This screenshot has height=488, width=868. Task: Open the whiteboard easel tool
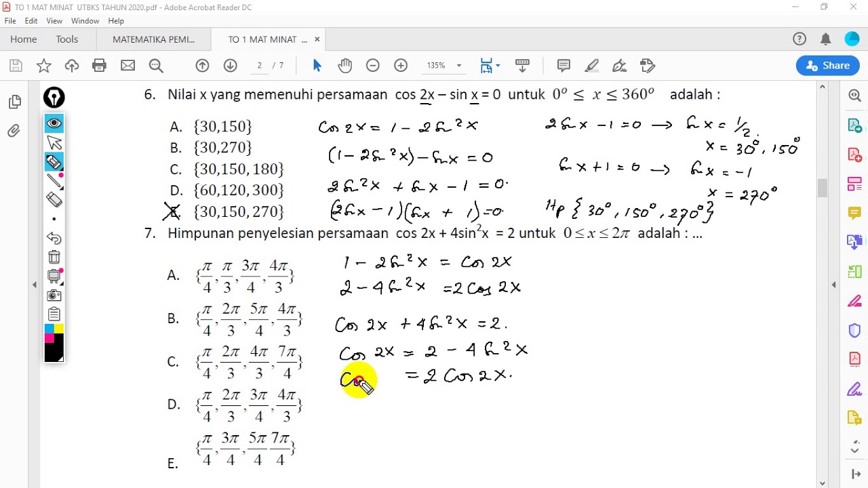[x=54, y=276]
